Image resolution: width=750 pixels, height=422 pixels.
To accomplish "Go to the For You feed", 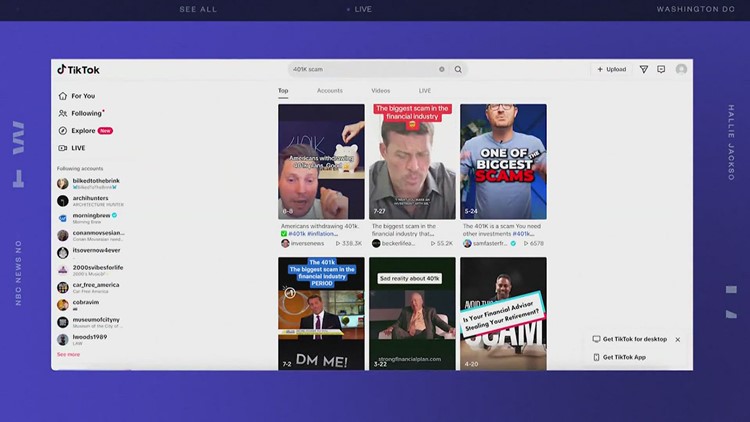I will (77, 96).
